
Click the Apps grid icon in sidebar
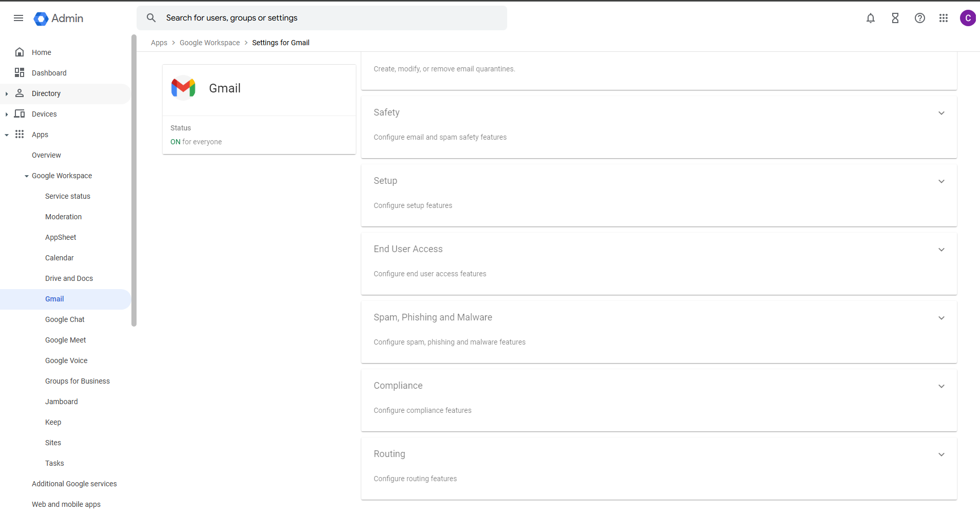(x=20, y=134)
